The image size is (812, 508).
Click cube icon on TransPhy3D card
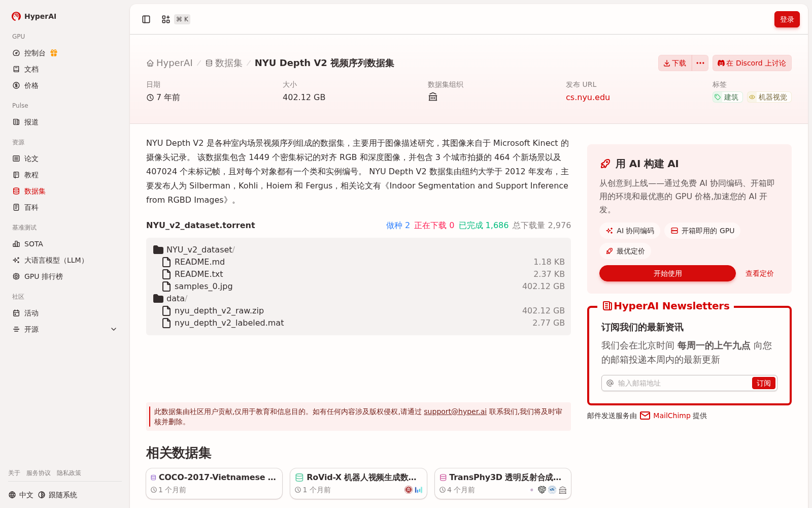point(542,490)
